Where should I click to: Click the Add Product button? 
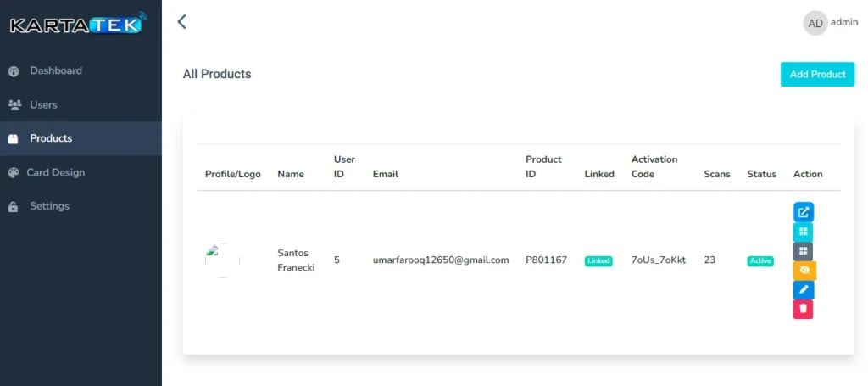click(x=817, y=75)
